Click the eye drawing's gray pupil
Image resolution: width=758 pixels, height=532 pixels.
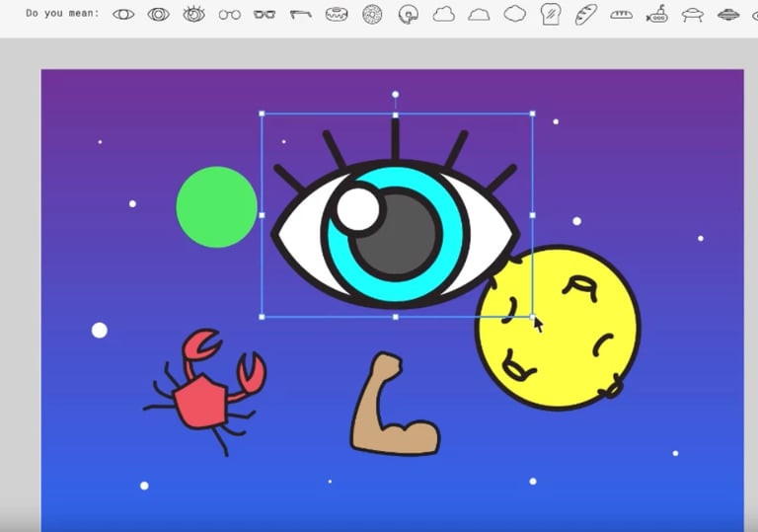(x=406, y=242)
